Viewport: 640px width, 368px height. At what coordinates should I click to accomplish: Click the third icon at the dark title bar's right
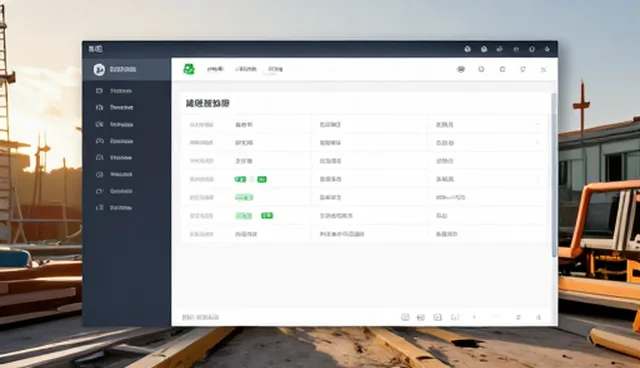tap(500, 49)
